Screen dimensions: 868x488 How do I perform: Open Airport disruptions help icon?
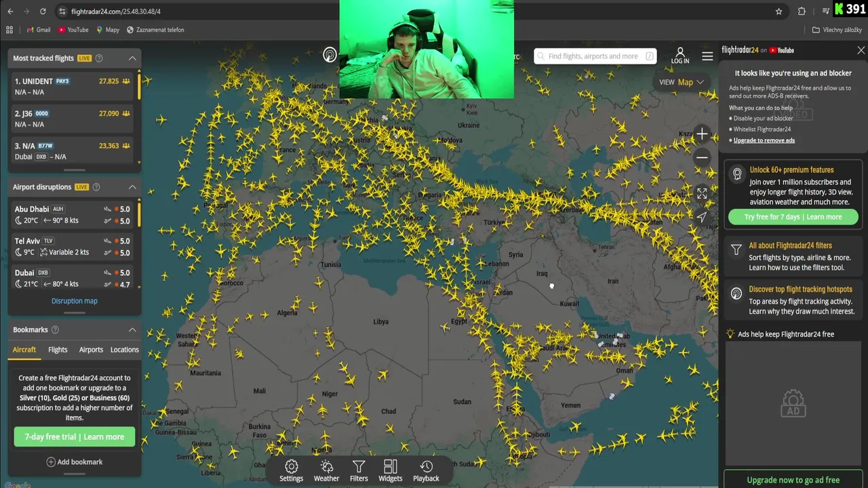(x=96, y=187)
